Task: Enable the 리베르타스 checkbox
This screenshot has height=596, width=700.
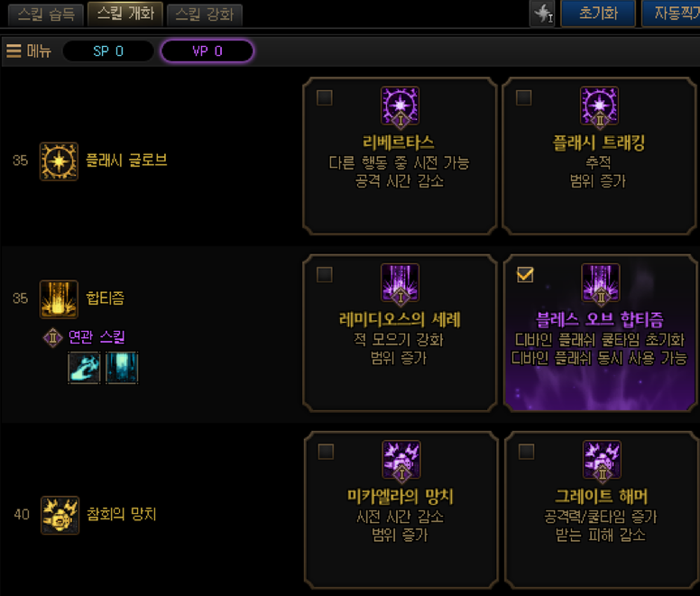Action: point(324,97)
